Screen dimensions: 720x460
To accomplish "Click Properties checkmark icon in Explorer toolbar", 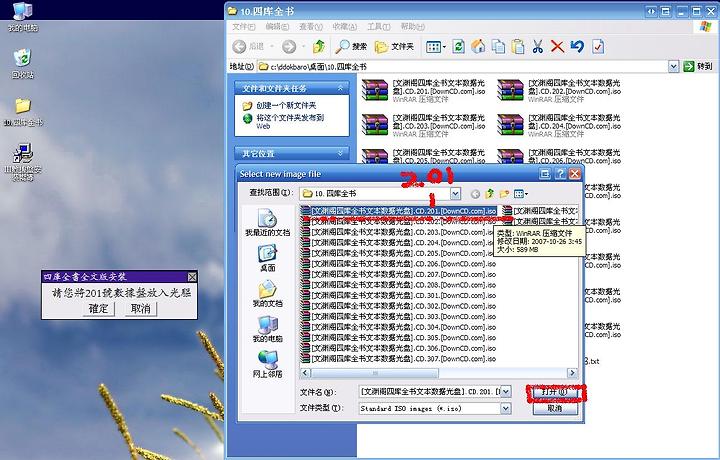I will point(597,46).
